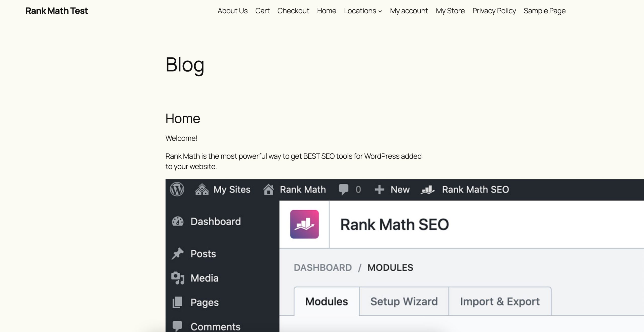Click the Media icon in sidebar
644x332 pixels.
point(178,278)
